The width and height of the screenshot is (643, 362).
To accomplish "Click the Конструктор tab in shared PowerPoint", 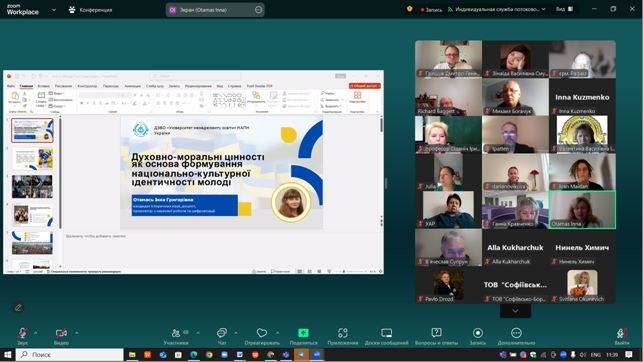I will coord(87,86).
